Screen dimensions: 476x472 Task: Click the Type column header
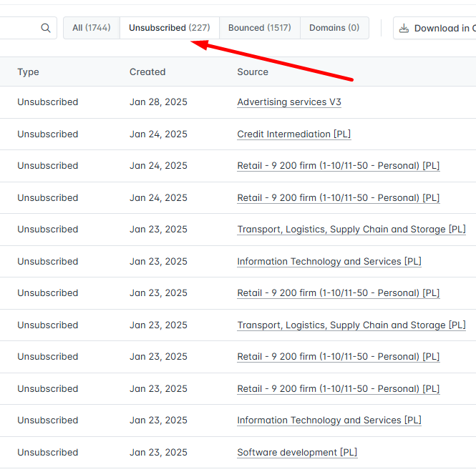coord(28,72)
